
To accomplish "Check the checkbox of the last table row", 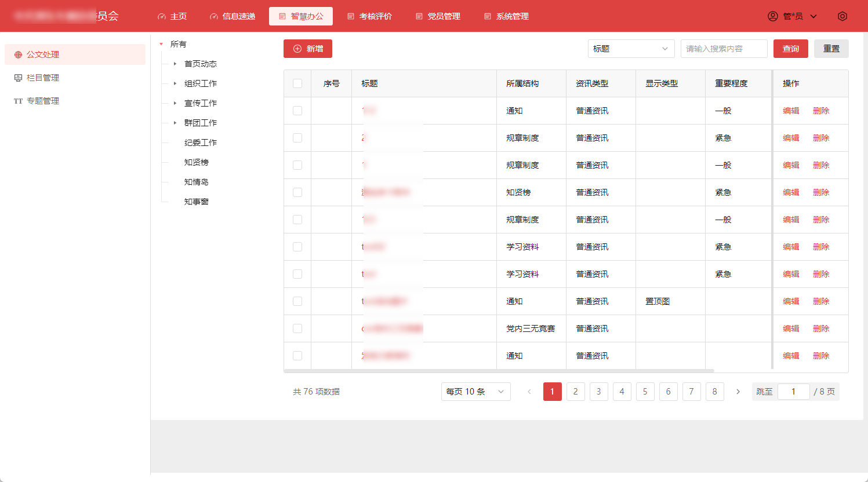I will click(x=297, y=356).
